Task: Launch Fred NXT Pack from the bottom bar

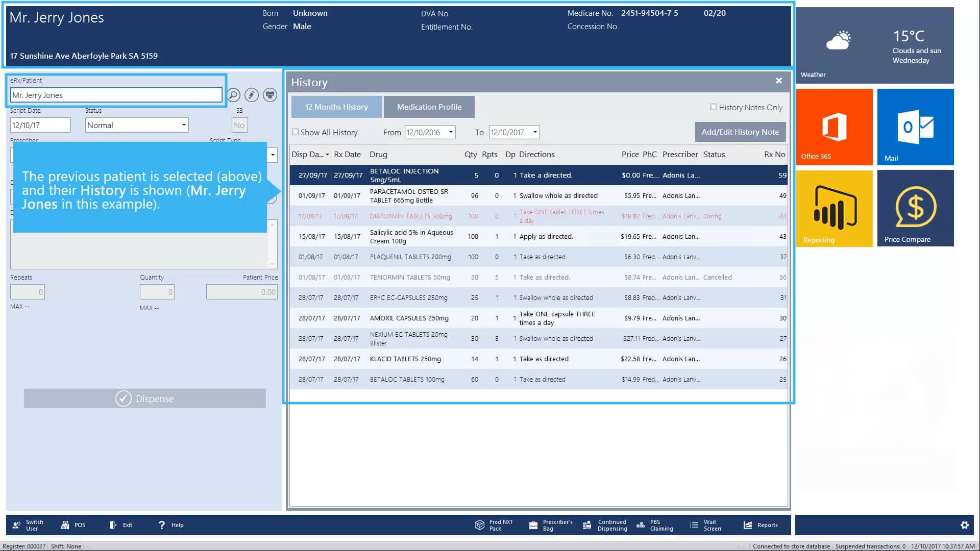Action: pyautogui.click(x=493, y=524)
